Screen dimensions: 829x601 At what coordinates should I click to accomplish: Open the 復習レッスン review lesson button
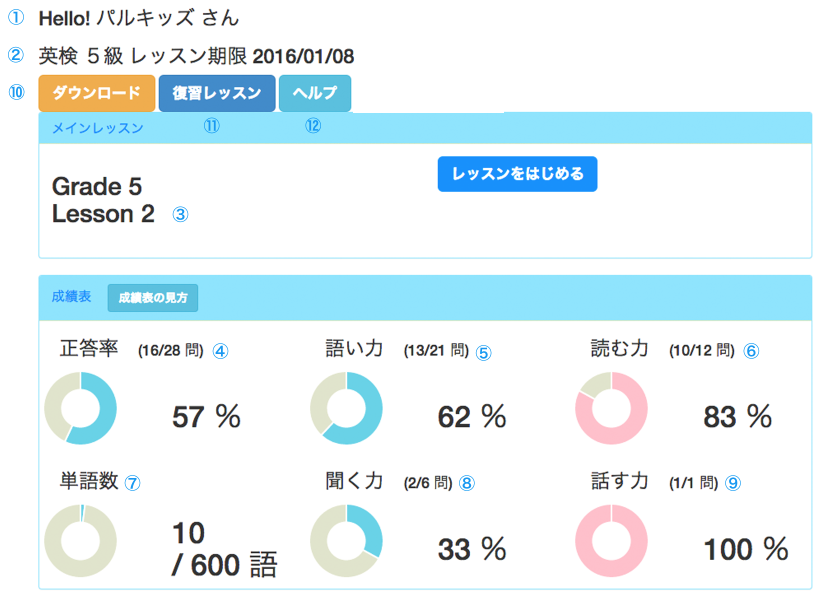point(217,93)
